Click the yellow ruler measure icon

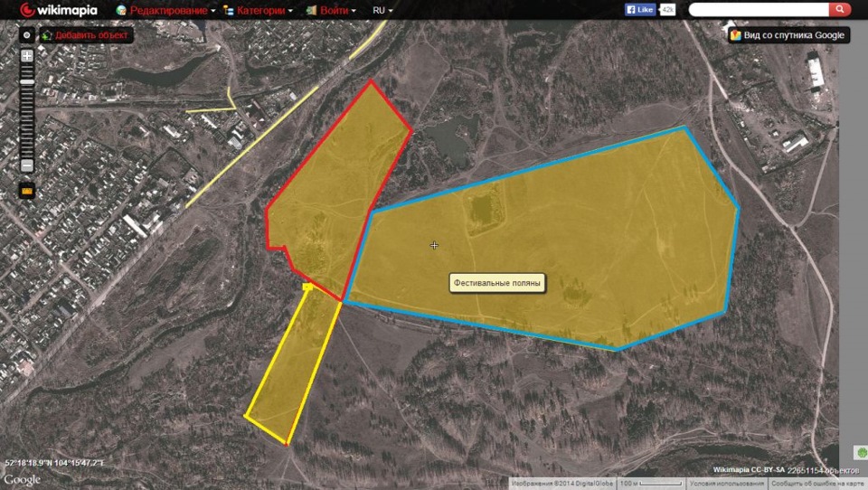27,191
